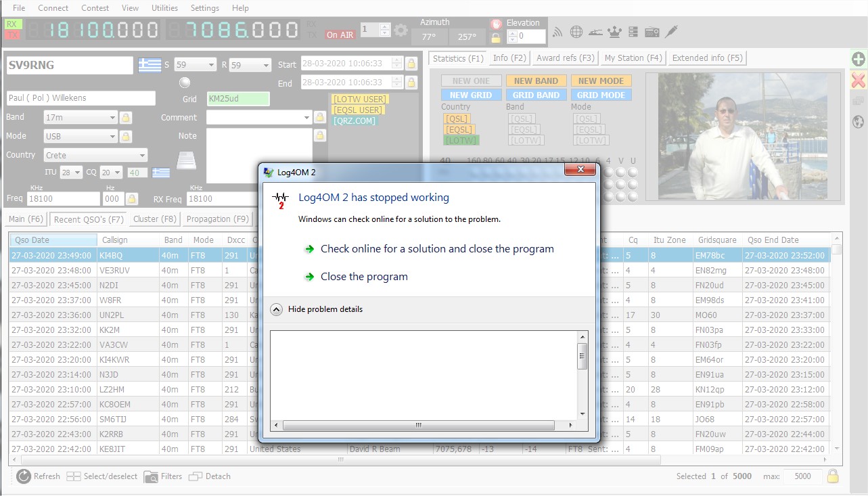Screen dimensions: 868x496
Task: Click the On AIR button
Action: pyautogui.click(x=340, y=35)
